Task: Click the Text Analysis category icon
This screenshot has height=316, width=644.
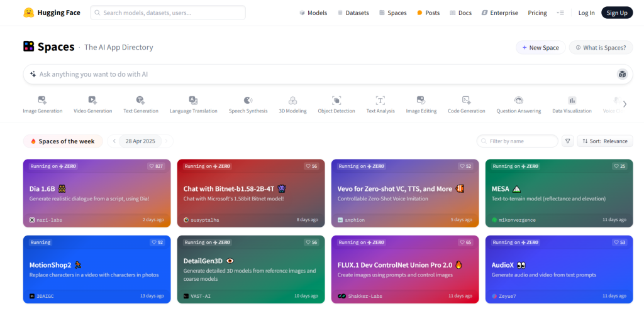Action: (x=380, y=100)
